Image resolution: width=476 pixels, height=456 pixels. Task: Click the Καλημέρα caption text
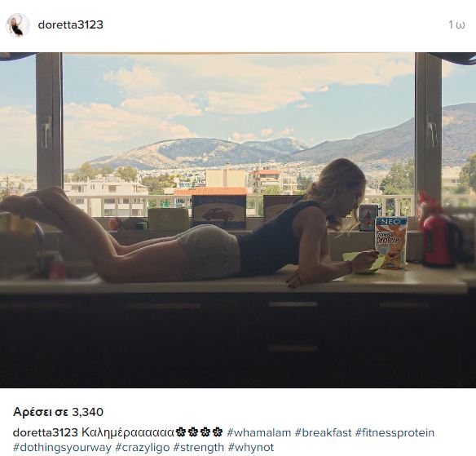128,432
